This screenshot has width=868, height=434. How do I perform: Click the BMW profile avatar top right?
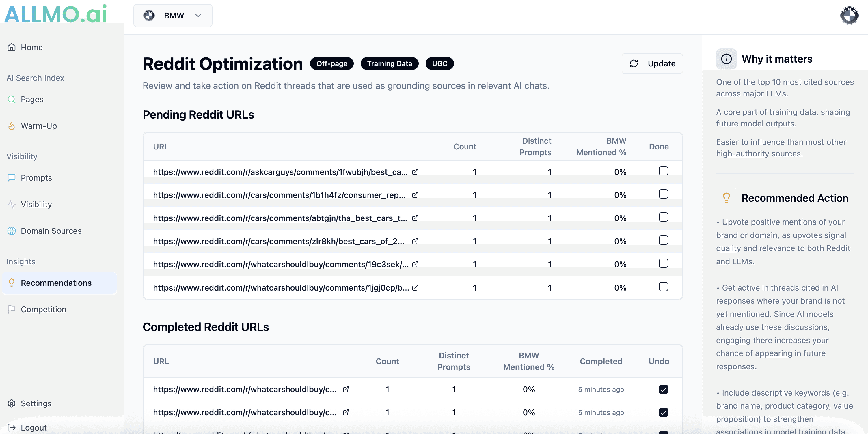[849, 16]
